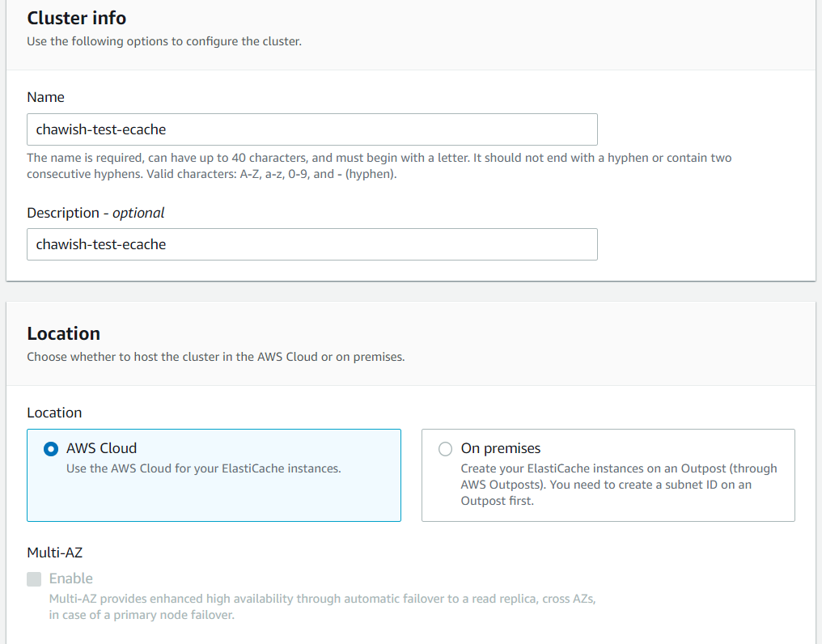Choose On premises radio for Outpost hosting

(x=445, y=448)
